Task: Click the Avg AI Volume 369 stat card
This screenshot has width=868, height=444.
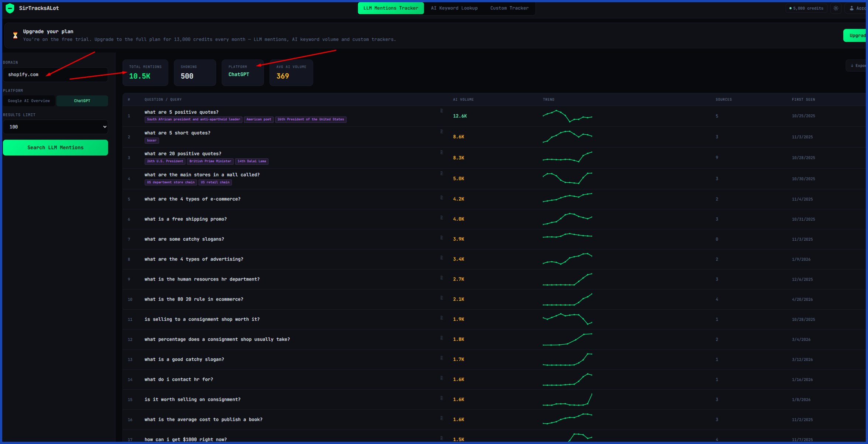Action: (291, 73)
